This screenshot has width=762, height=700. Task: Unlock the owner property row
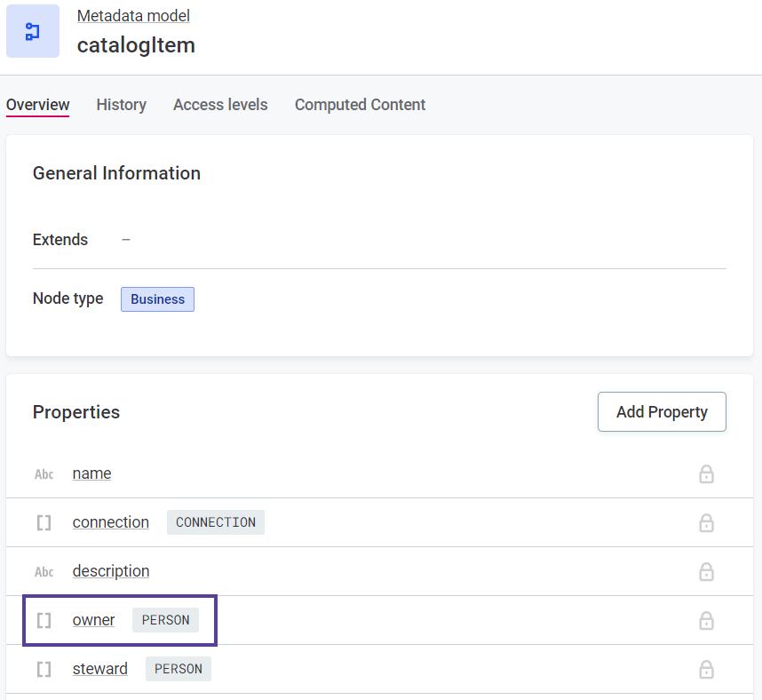(706, 620)
